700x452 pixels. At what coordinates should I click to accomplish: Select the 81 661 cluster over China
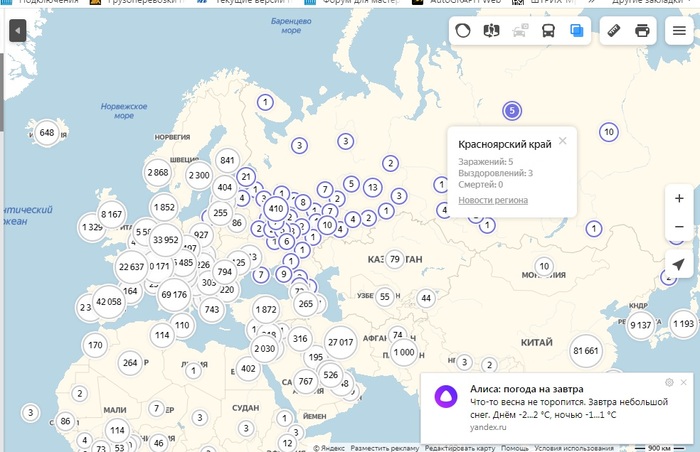[586, 351]
